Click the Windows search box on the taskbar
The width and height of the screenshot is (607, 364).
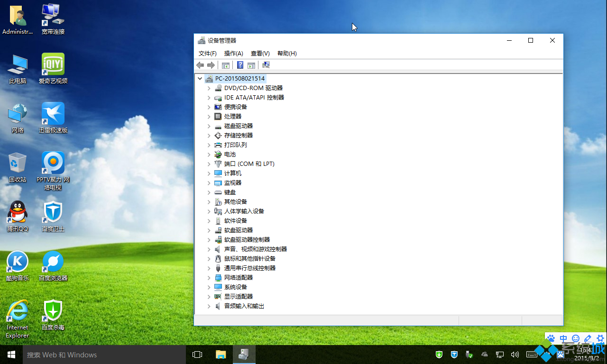[x=95, y=355]
